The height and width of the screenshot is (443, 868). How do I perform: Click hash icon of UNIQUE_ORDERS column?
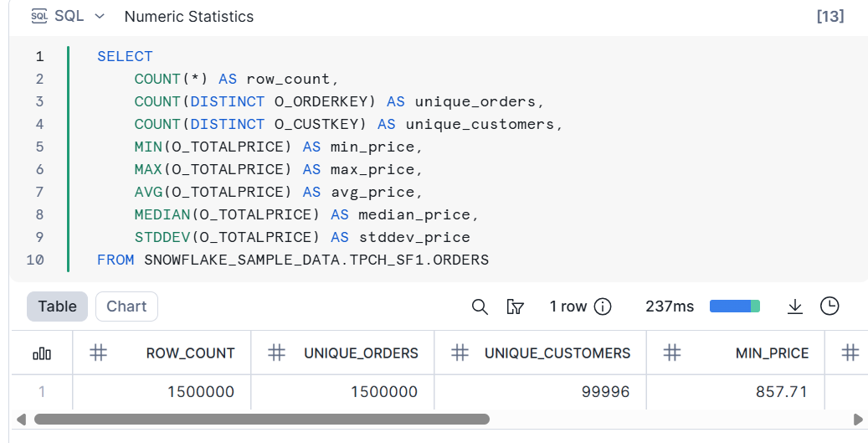277,353
